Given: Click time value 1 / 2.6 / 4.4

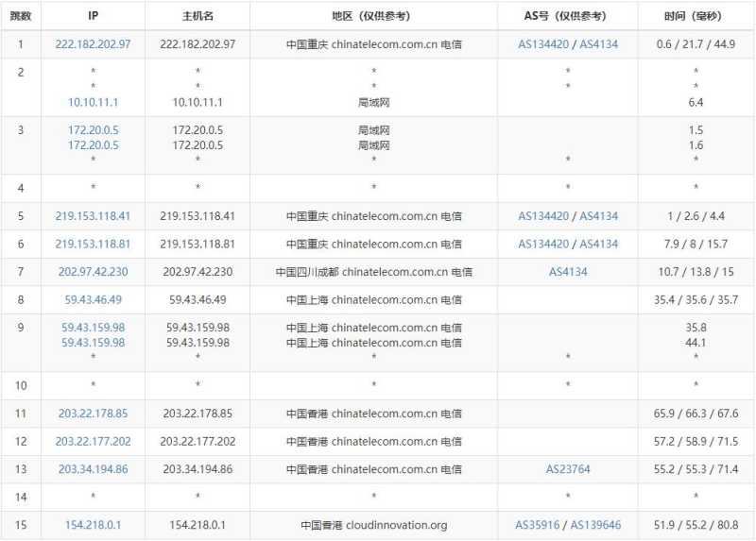Looking at the screenshot, I should [696, 216].
